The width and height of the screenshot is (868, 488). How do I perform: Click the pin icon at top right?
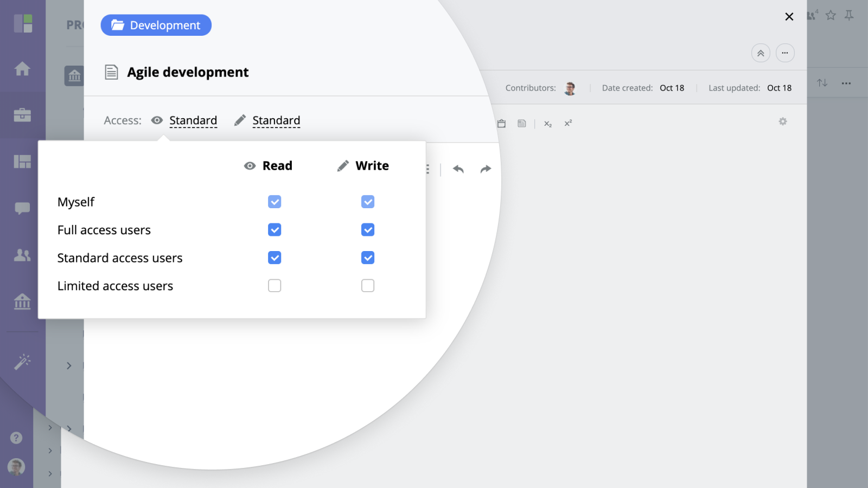click(x=849, y=15)
